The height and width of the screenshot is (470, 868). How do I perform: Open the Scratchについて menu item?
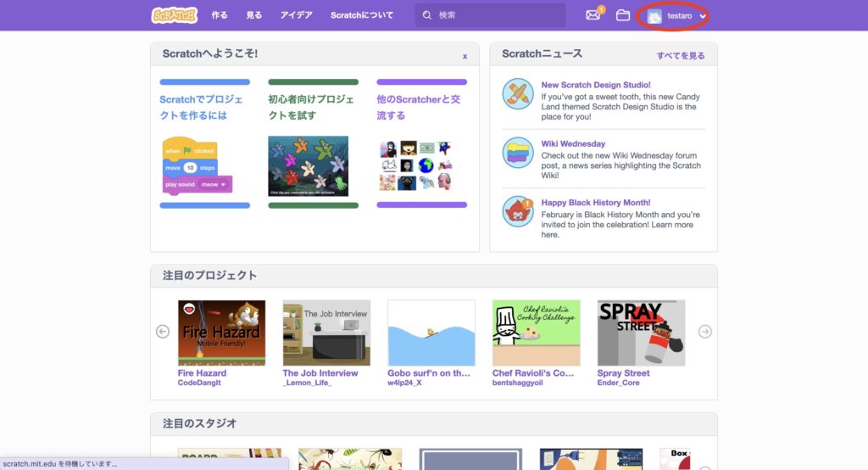click(x=362, y=15)
